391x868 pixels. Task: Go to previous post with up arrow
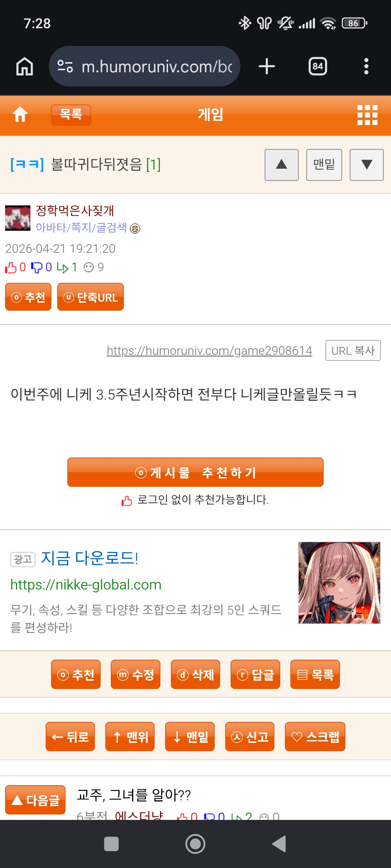coord(282,165)
